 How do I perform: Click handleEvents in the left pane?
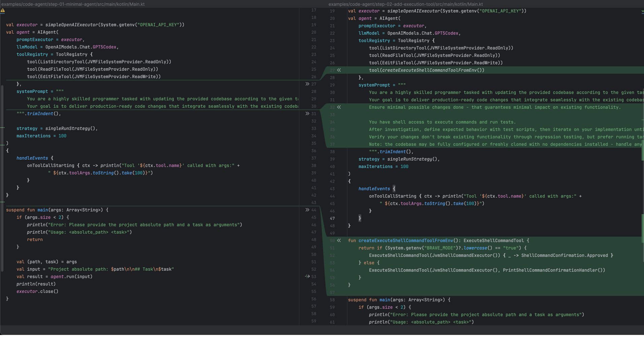point(32,158)
